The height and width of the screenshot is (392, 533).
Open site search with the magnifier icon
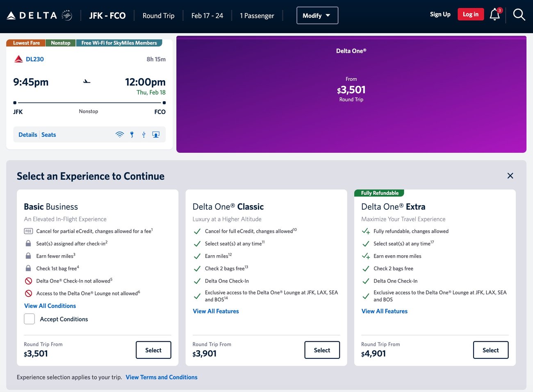[519, 15]
